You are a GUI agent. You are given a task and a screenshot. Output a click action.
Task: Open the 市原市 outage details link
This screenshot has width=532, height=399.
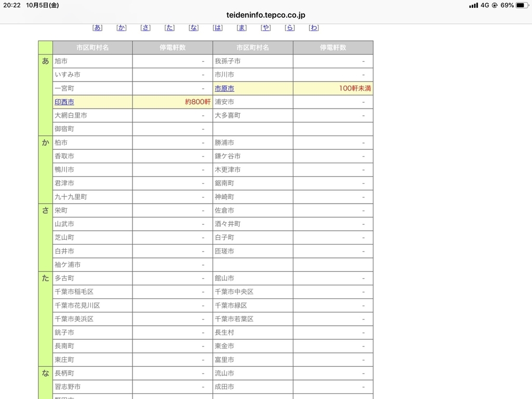pyautogui.click(x=224, y=88)
